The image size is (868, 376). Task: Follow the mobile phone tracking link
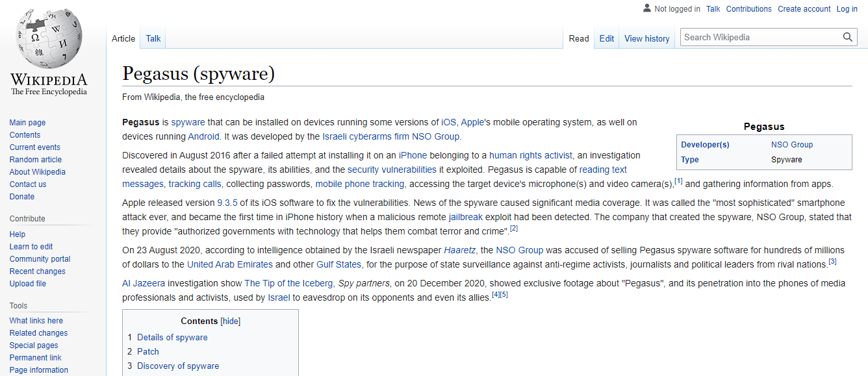click(x=360, y=184)
